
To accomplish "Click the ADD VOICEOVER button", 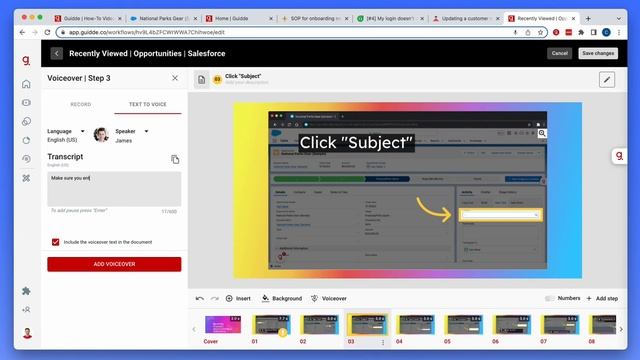I will pos(114,264).
